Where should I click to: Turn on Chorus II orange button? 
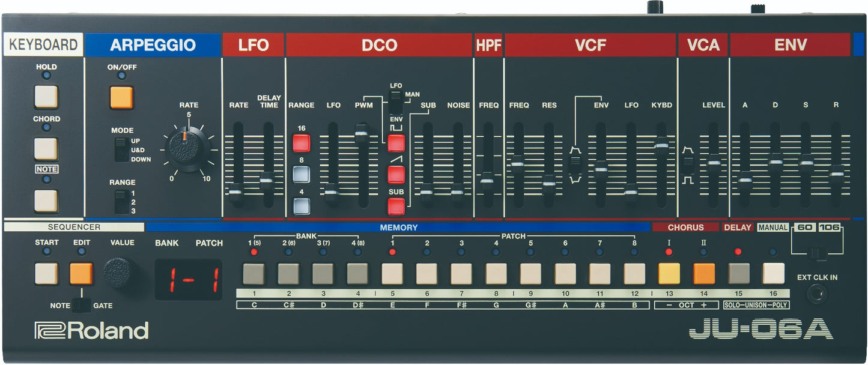point(704,274)
